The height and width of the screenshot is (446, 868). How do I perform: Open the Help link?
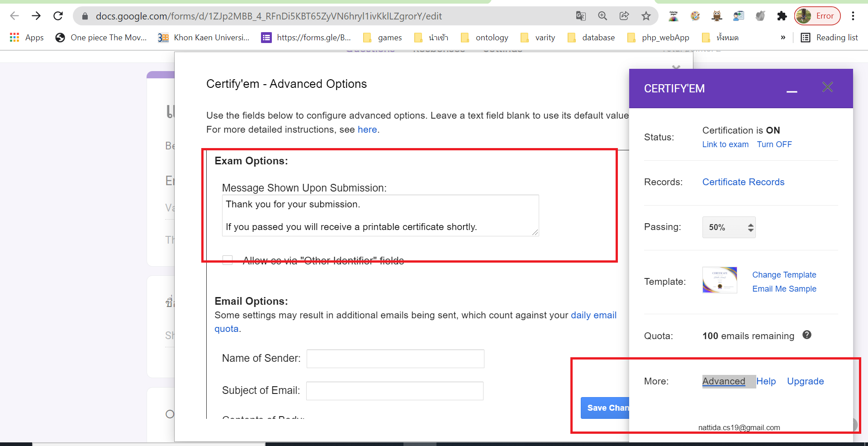click(x=766, y=381)
